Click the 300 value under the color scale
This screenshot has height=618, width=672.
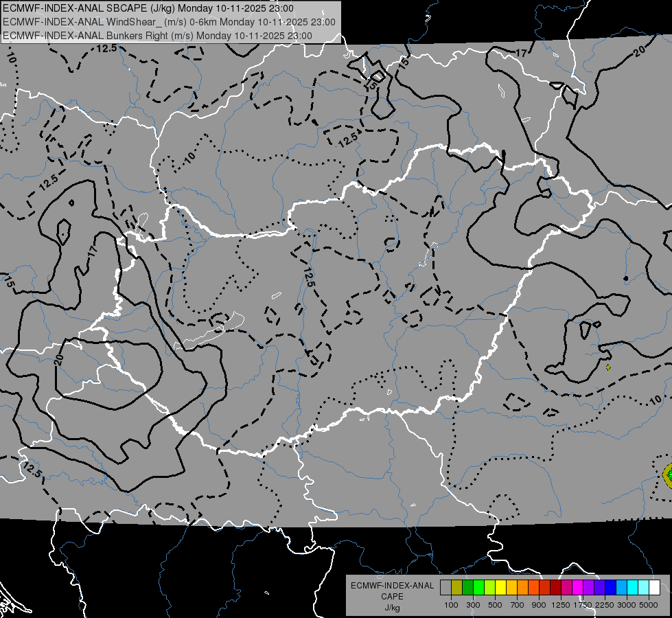473,605
